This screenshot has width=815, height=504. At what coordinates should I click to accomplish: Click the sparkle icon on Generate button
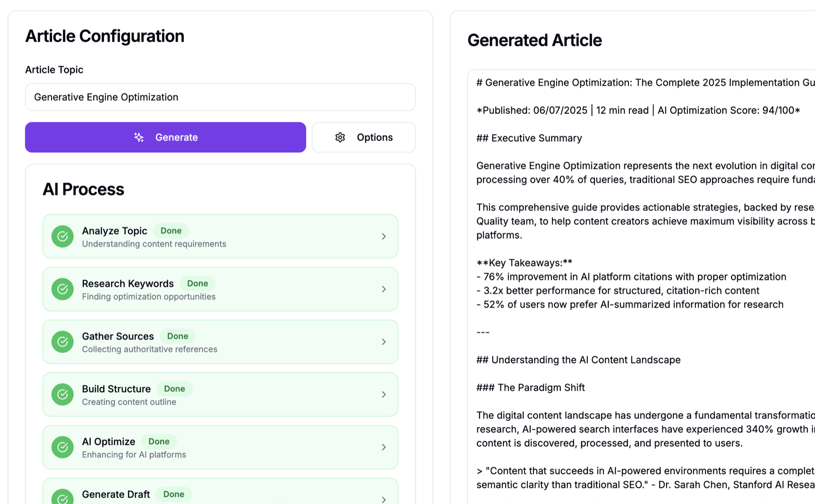[x=139, y=137]
